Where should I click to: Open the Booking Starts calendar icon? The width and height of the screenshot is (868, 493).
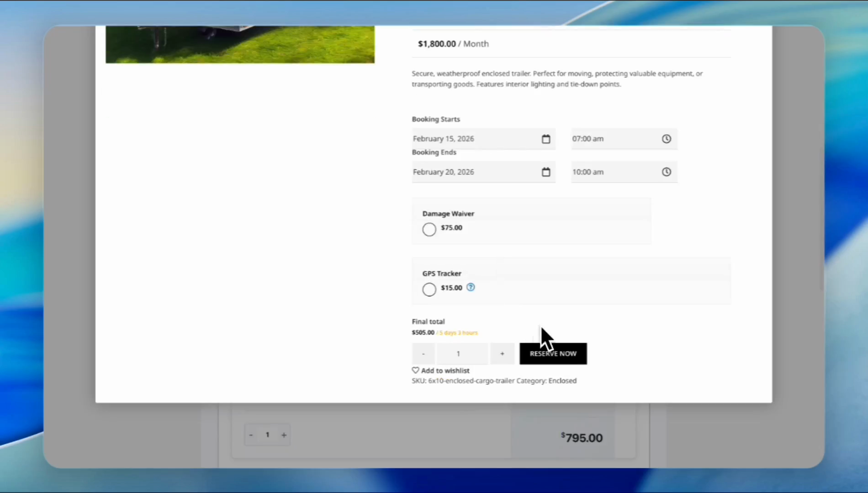(x=546, y=139)
